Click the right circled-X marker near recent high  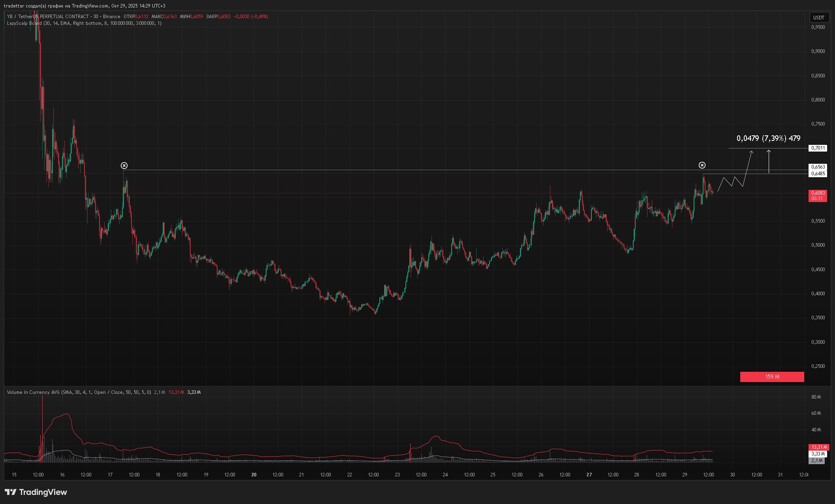coord(702,165)
